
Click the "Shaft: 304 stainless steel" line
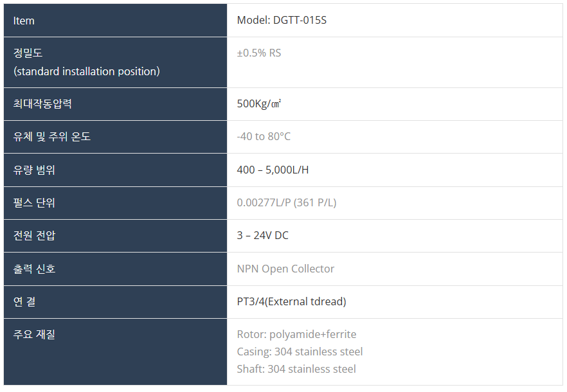point(296,369)
